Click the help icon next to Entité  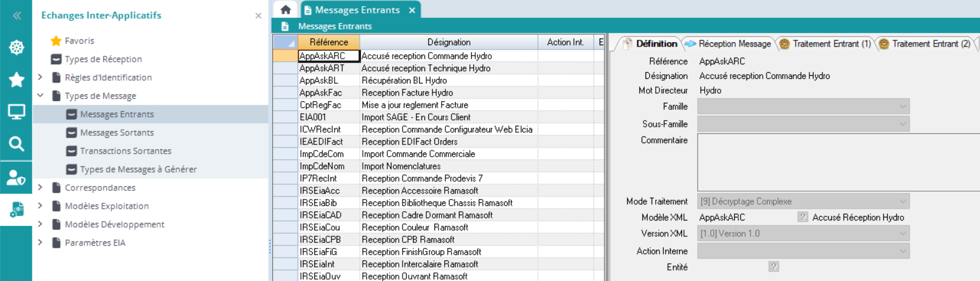click(x=774, y=267)
